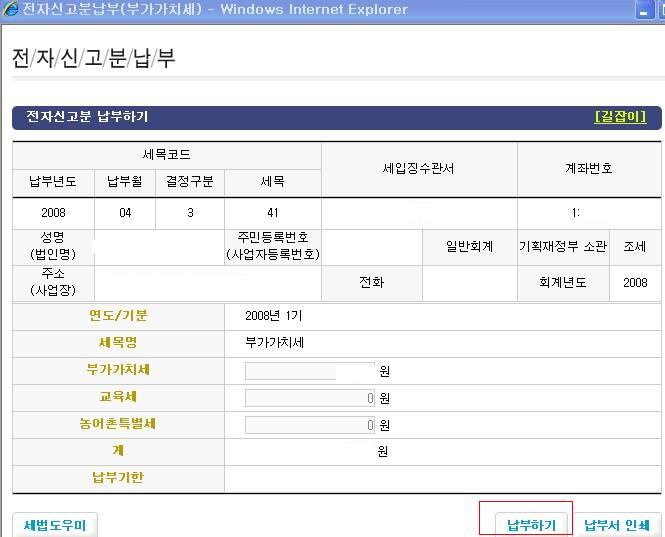
Task: Open the [길잡이] guide link
Action: (x=620, y=116)
